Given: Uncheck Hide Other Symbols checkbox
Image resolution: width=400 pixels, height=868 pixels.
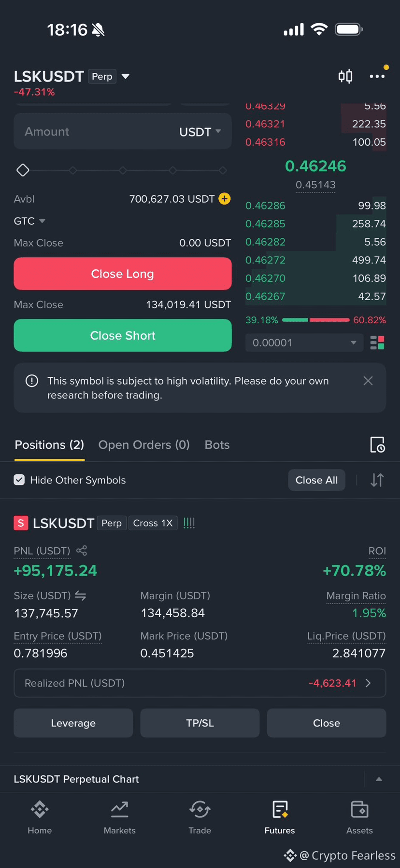Looking at the screenshot, I should click(x=19, y=480).
